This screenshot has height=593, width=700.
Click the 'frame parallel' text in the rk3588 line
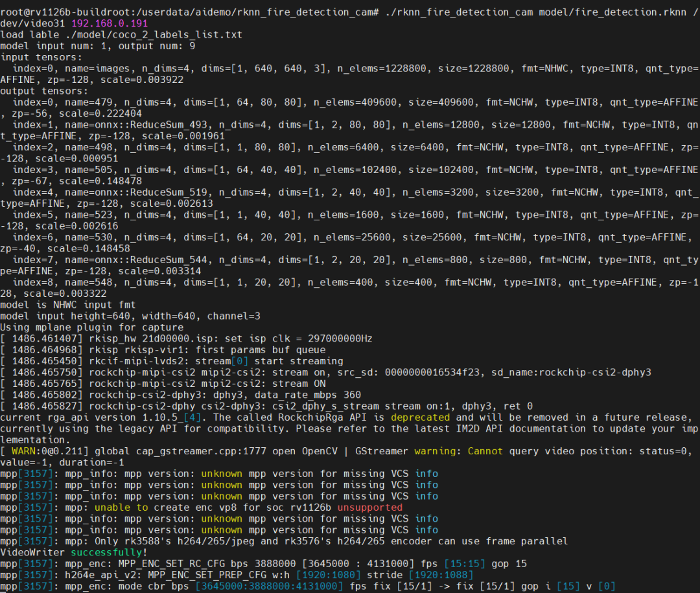[527, 541]
